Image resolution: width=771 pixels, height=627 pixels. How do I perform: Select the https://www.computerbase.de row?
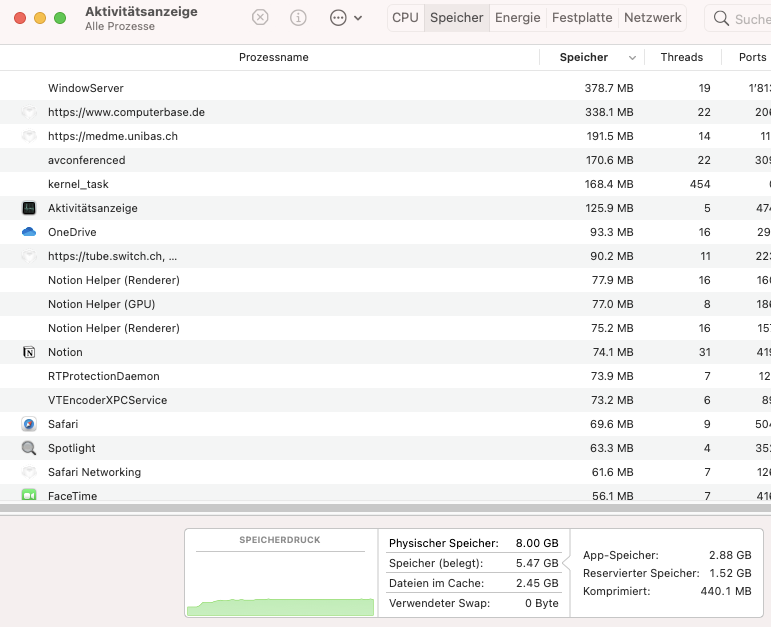tap(386, 112)
